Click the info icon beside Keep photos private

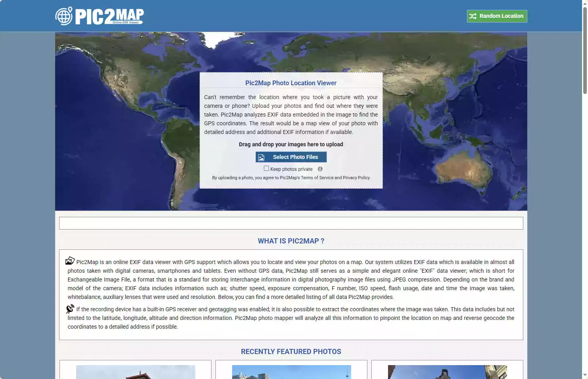pyautogui.click(x=320, y=169)
